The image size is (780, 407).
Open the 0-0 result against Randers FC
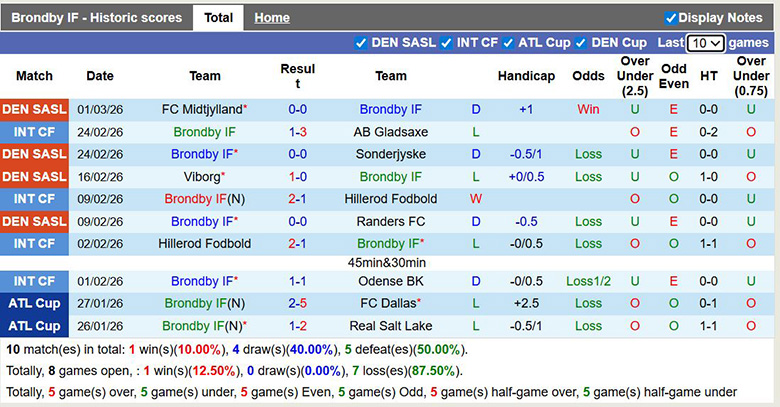(x=297, y=221)
